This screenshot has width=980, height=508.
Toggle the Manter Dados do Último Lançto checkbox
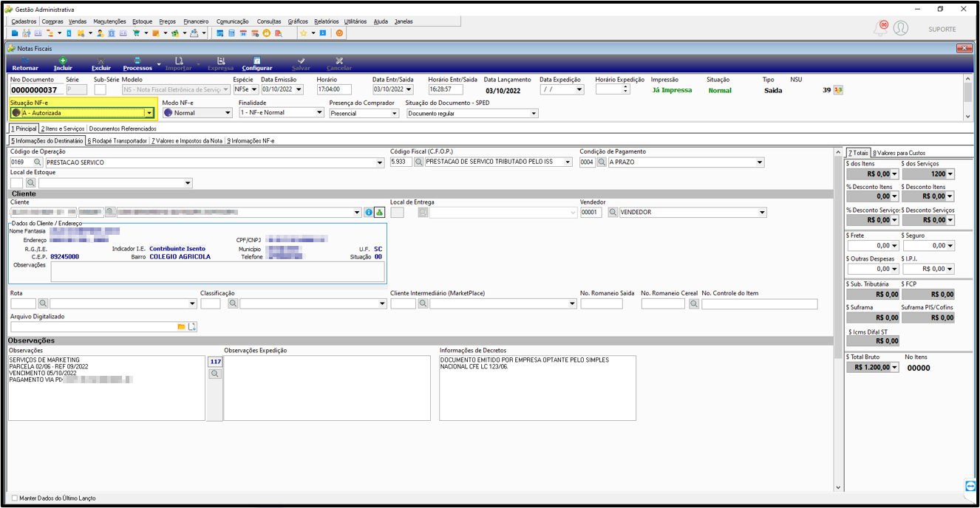tap(15, 498)
